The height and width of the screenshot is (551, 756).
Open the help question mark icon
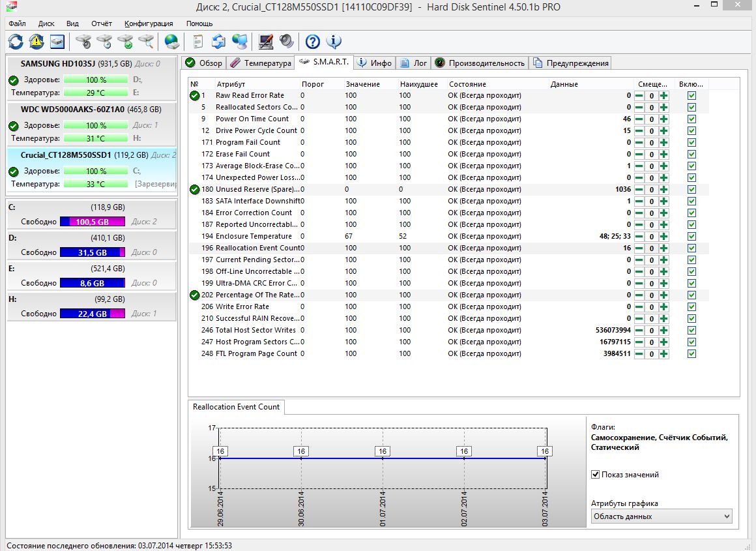click(313, 42)
